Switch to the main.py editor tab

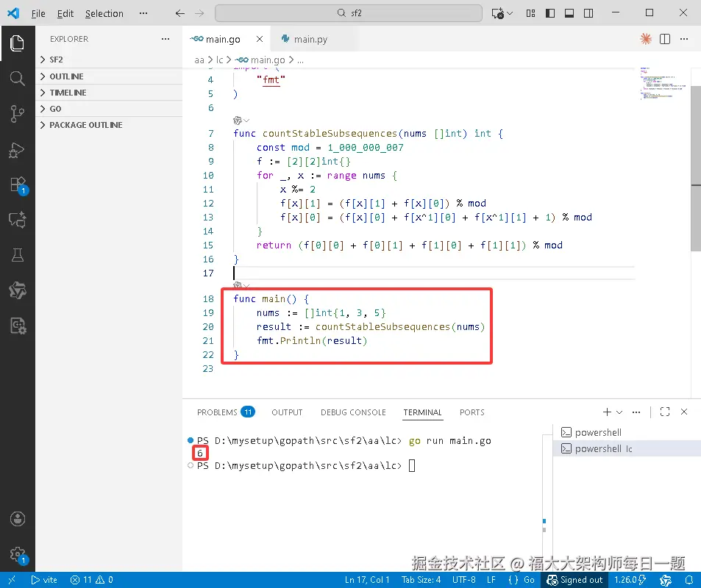pyautogui.click(x=310, y=39)
